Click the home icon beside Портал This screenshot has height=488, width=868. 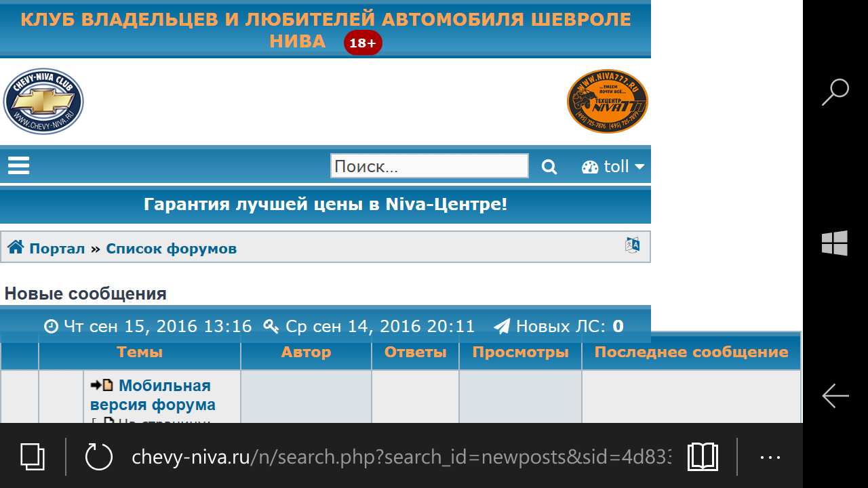[x=16, y=248]
